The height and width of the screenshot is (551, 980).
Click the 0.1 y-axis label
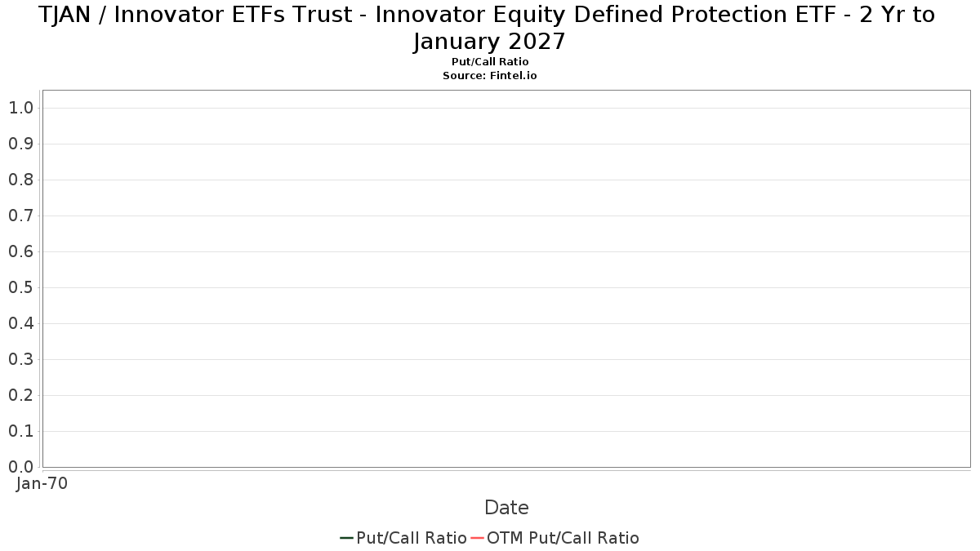[x=20, y=431]
